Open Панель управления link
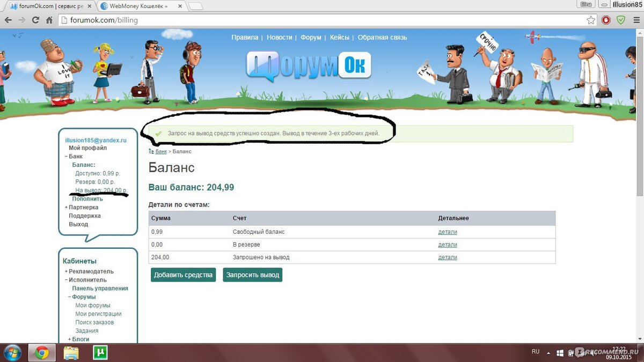This screenshot has height=362, width=644. [100, 289]
